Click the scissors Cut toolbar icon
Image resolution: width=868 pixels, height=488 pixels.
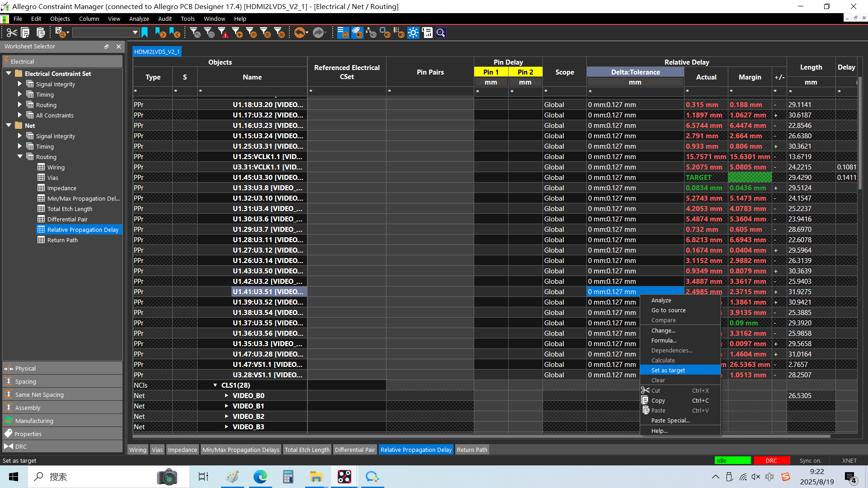click(12, 33)
